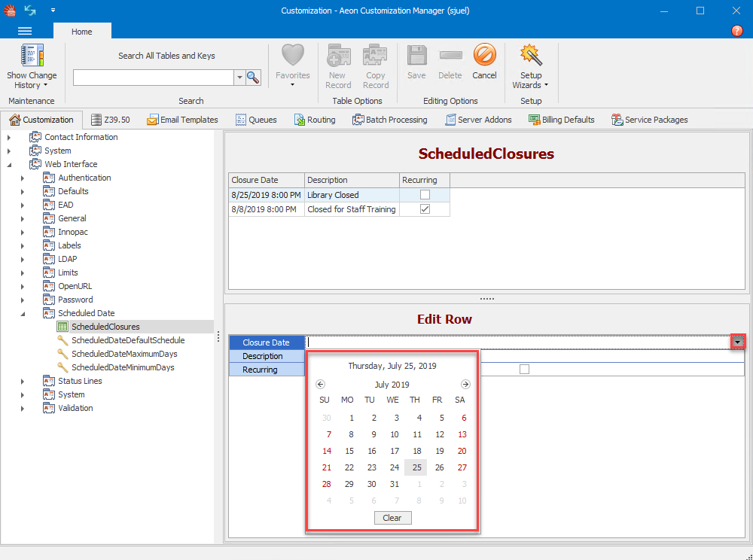Click the red help question icon
The height and width of the screenshot is (560, 753).
point(737,31)
